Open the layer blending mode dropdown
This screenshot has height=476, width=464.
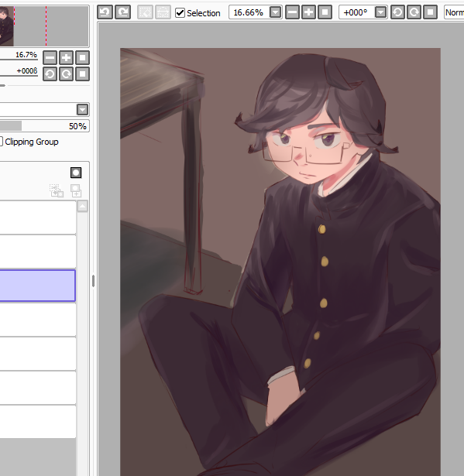coord(83,110)
